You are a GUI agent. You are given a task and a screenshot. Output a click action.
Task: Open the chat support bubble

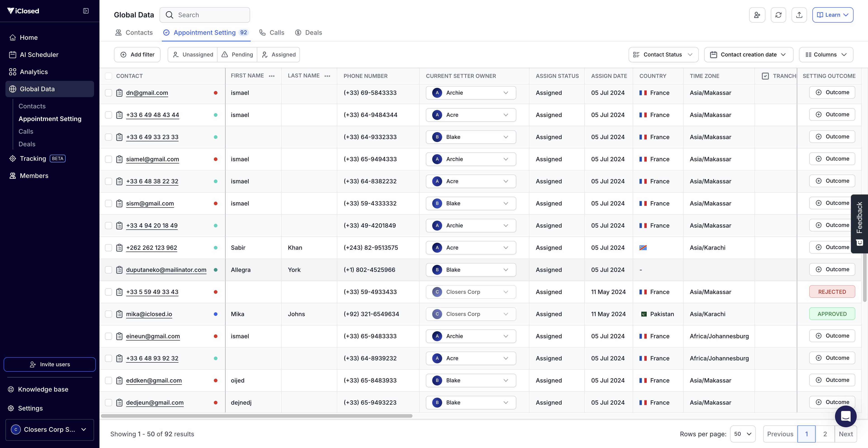click(845, 416)
